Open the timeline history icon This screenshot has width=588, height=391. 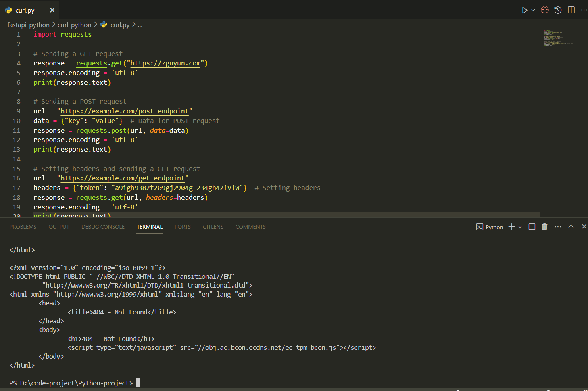pos(558,10)
